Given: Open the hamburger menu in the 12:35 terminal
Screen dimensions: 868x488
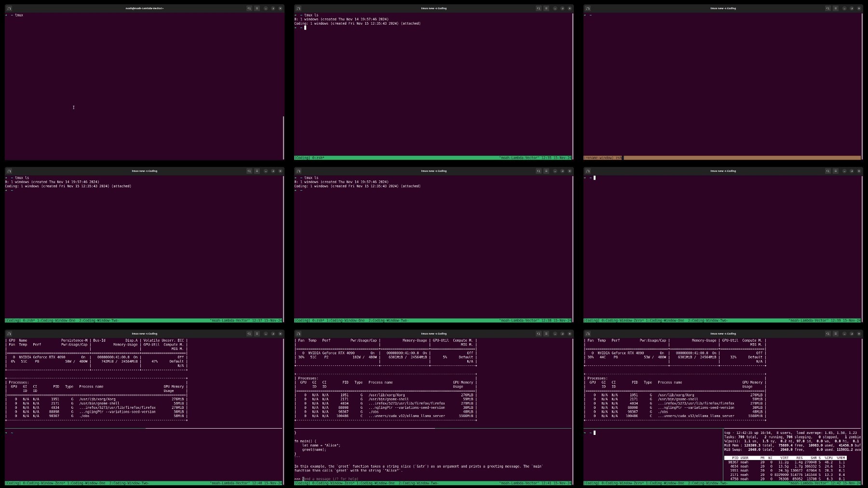Looking at the screenshot, I should click(x=546, y=8).
